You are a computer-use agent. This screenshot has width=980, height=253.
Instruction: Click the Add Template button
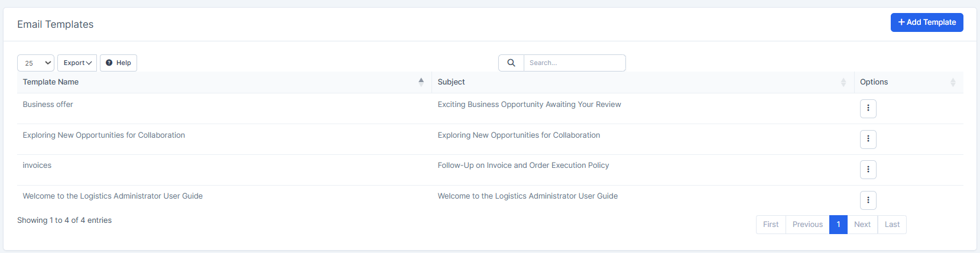coord(926,22)
